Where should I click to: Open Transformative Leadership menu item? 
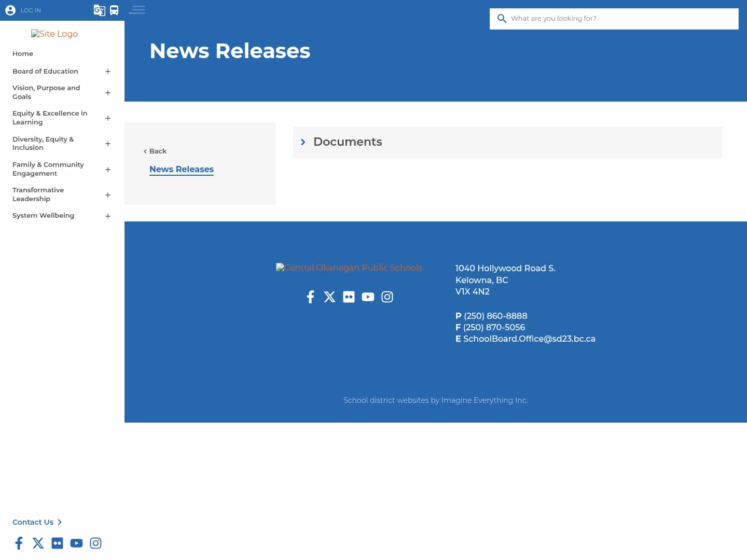pyautogui.click(x=38, y=194)
